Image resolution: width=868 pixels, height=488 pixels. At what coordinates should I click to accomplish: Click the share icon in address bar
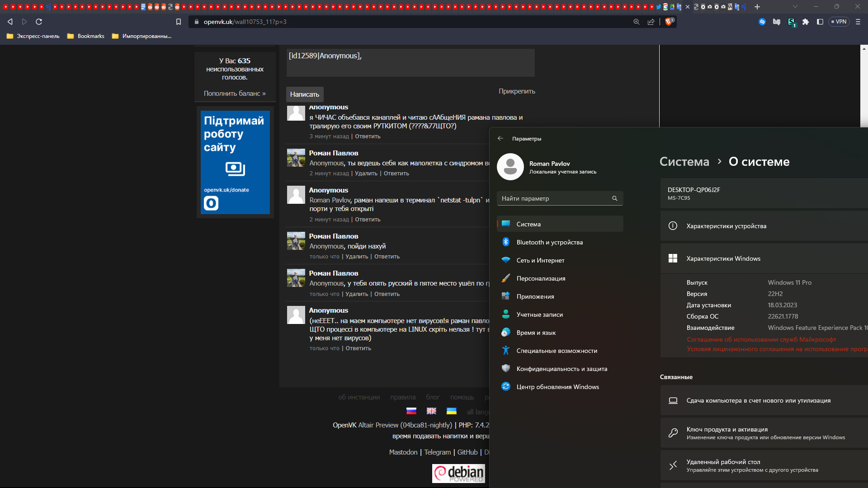(651, 22)
